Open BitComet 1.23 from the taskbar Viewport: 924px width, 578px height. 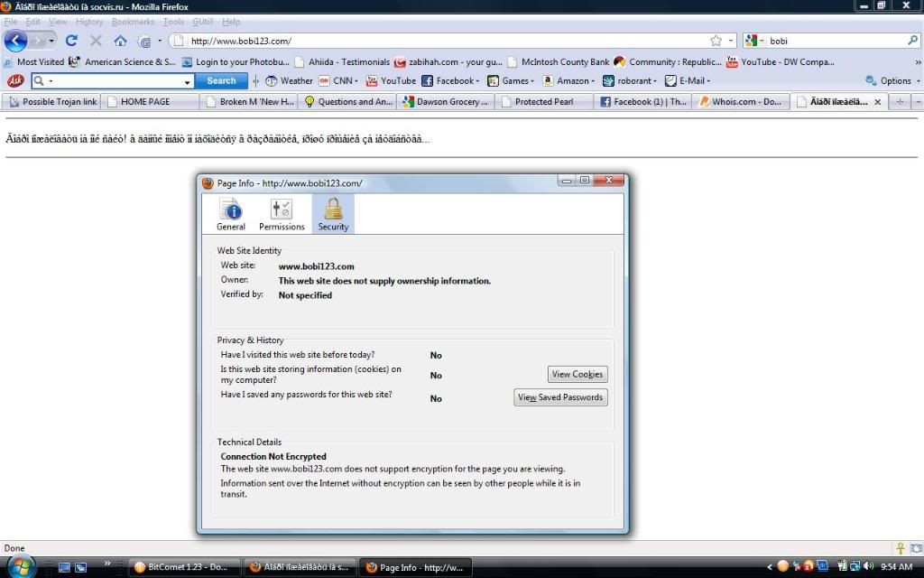pyautogui.click(x=184, y=567)
